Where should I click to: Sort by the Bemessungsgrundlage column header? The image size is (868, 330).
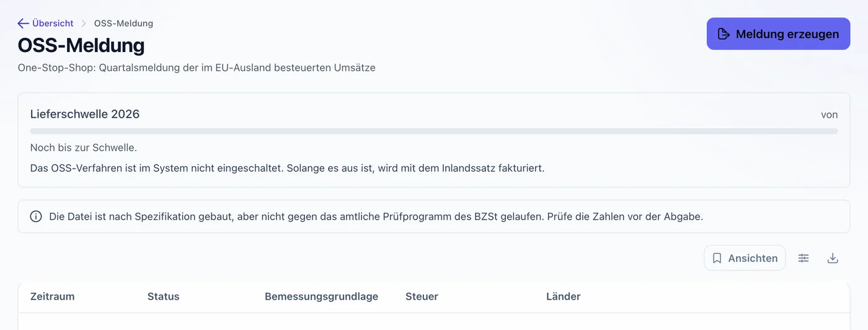pyautogui.click(x=321, y=297)
